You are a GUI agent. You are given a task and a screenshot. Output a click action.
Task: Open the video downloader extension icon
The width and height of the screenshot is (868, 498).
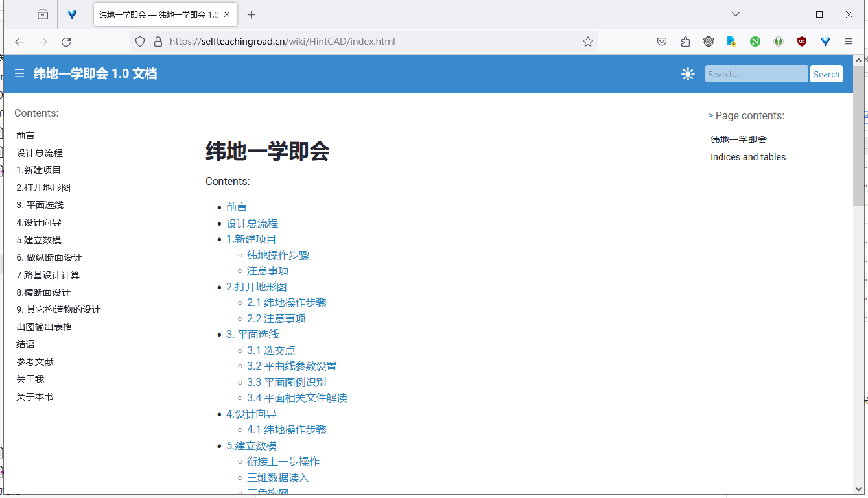[731, 41]
